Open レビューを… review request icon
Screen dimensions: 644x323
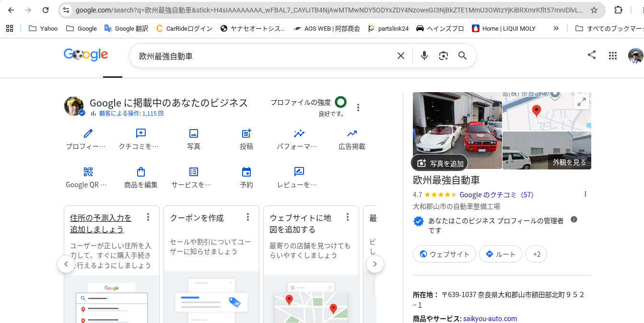pos(299,172)
